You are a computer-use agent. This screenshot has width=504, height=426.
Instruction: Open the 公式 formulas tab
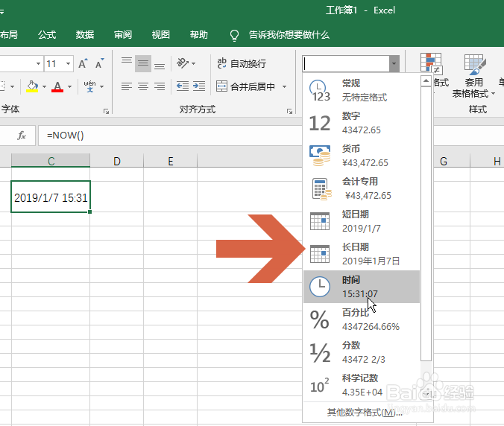[47, 35]
